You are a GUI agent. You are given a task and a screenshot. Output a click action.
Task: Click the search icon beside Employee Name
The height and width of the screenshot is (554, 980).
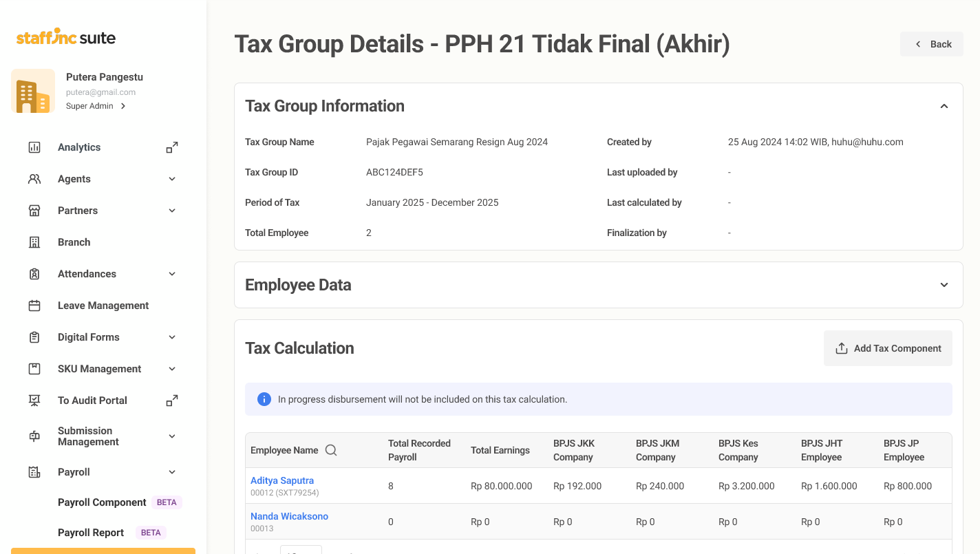click(331, 450)
